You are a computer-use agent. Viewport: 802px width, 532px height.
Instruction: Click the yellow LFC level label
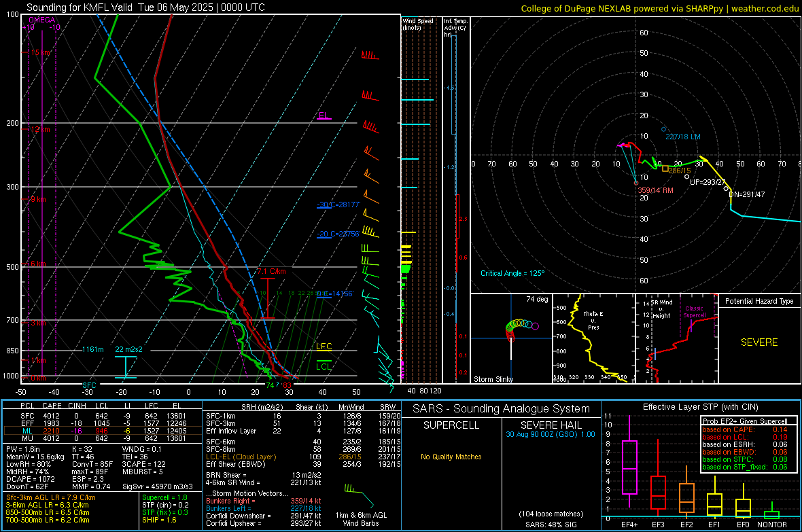[x=324, y=347]
